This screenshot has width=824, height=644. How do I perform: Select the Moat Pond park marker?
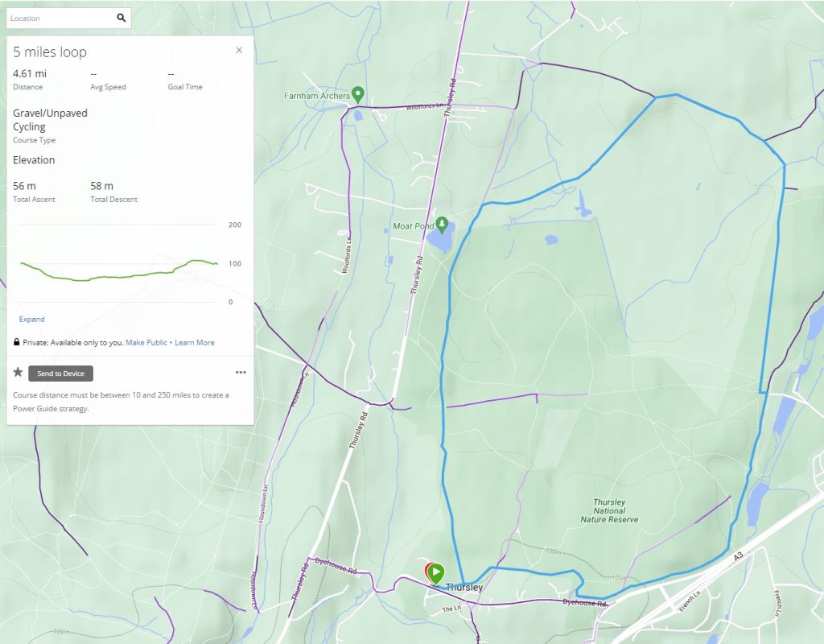[441, 223]
